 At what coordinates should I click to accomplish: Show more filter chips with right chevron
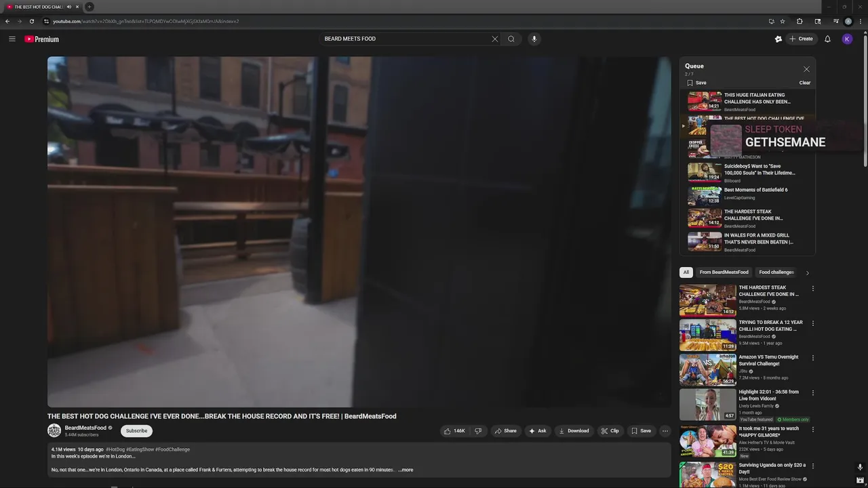[807, 272]
